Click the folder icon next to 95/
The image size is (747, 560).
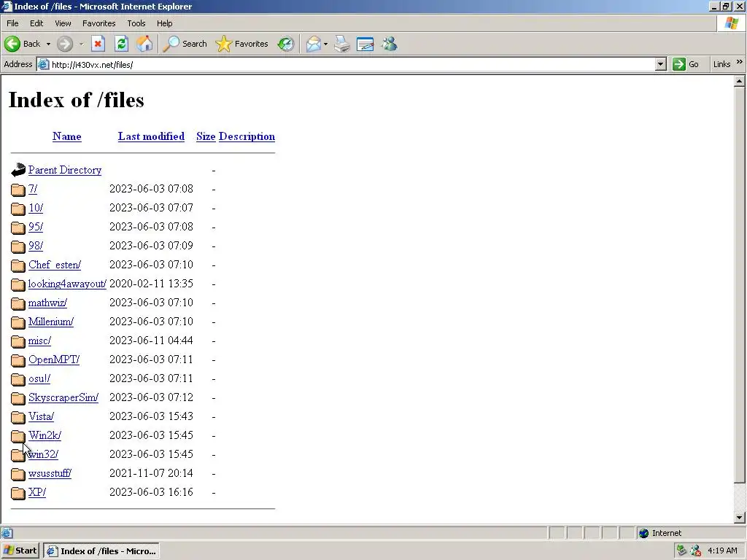pyautogui.click(x=18, y=227)
